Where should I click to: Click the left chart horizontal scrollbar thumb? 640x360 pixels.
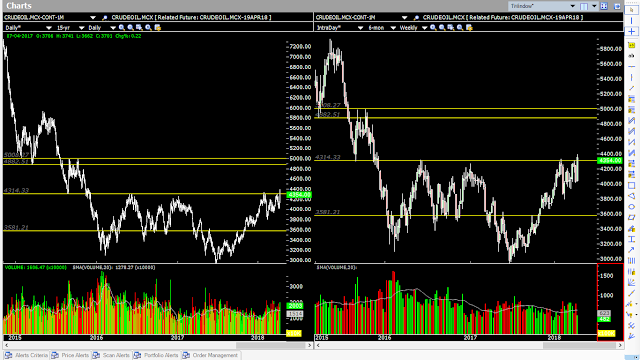[x=271, y=345]
